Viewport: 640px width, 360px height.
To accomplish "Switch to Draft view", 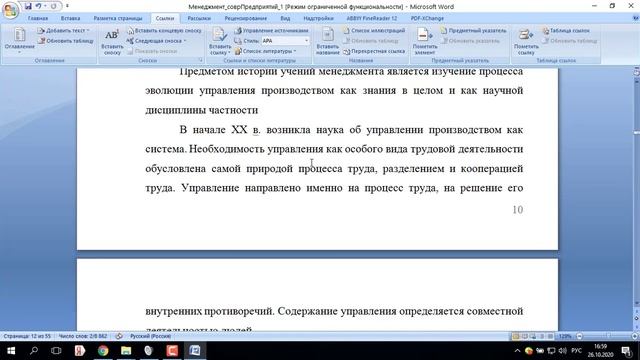I will click(550, 336).
